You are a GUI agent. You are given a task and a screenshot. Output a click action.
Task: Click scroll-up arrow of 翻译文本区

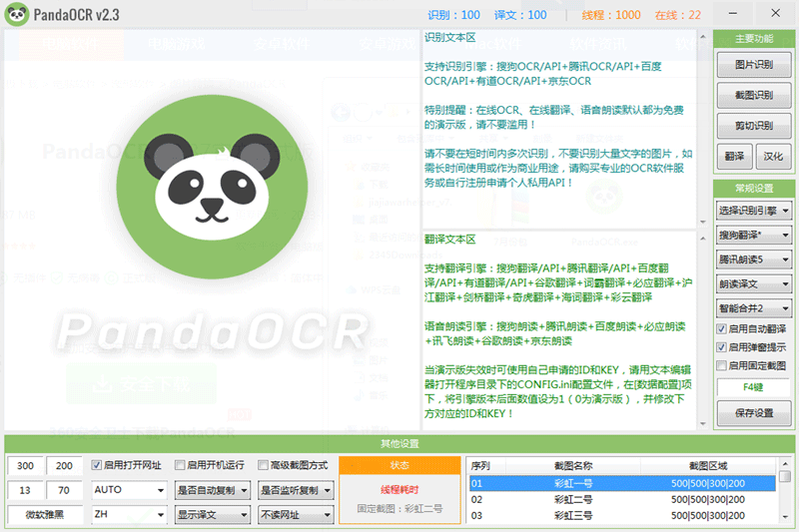[703, 238]
